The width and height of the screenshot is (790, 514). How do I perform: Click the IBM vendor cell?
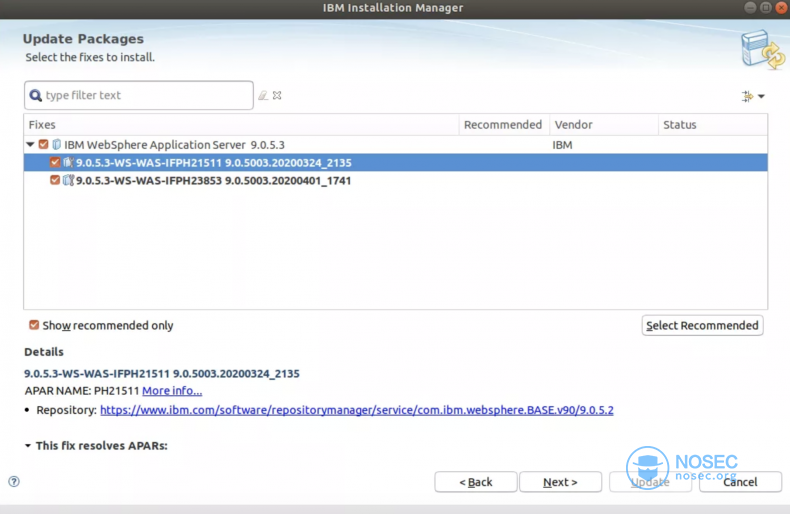click(x=562, y=145)
